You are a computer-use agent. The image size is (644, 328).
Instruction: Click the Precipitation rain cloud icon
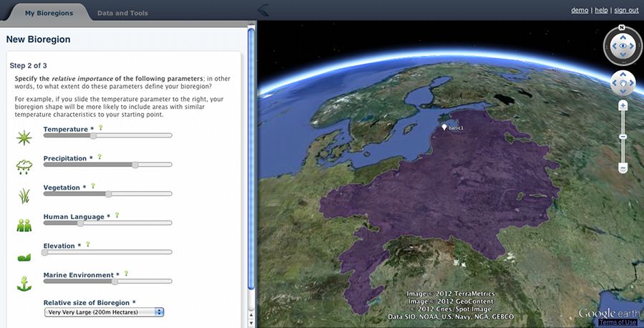[24, 166]
